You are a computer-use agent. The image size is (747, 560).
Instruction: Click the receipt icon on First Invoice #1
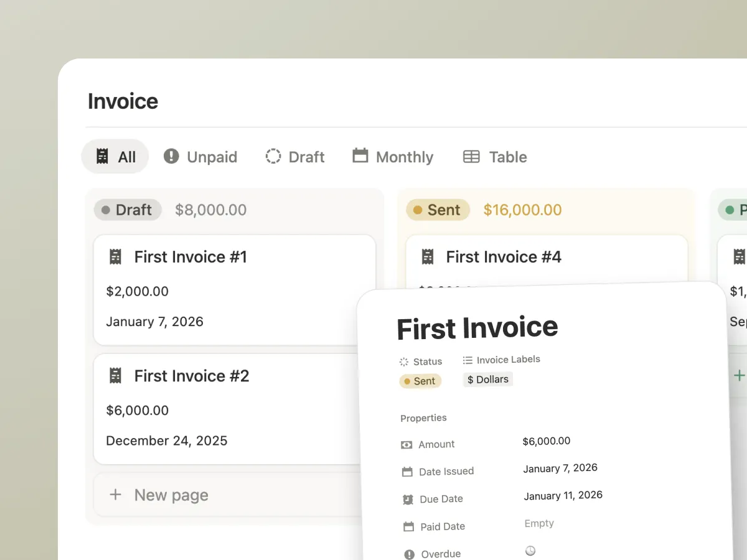pos(115,257)
